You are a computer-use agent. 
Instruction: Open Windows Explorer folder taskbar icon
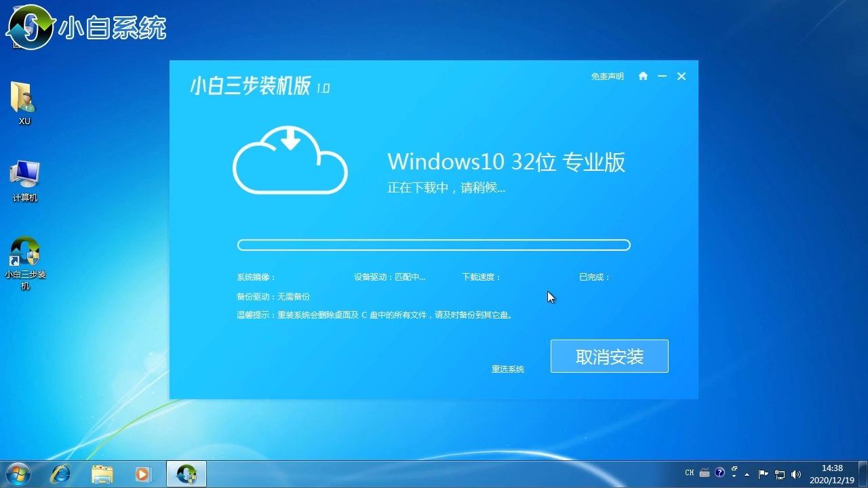click(102, 473)
